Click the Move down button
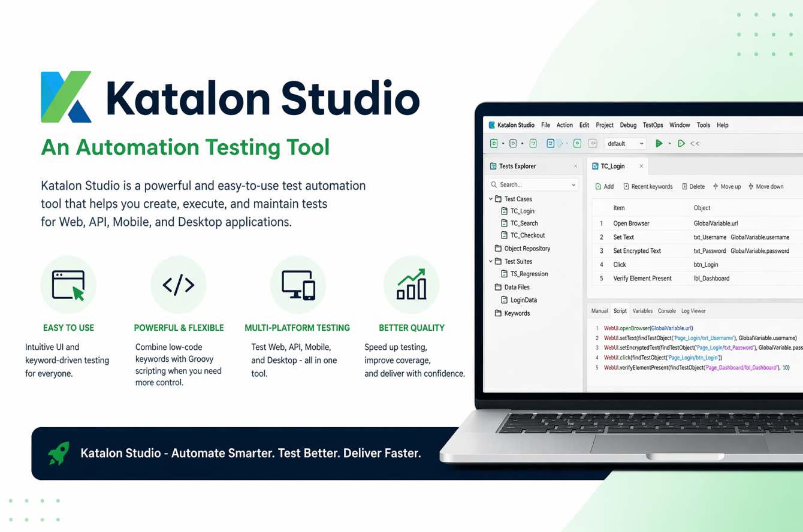The width and height of the screenshot is (803, 532). pyautogui.click(x=765, y=186)
